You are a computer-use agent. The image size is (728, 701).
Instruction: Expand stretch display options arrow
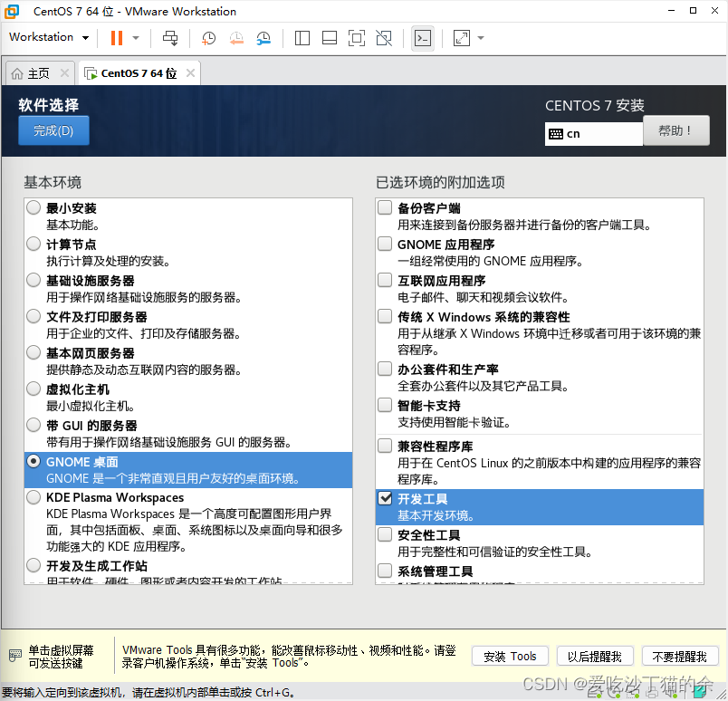(481, 38)
